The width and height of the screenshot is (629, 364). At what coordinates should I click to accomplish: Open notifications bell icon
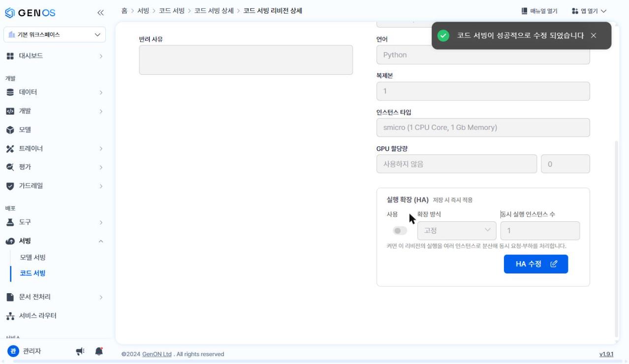(x=99, y=351)
